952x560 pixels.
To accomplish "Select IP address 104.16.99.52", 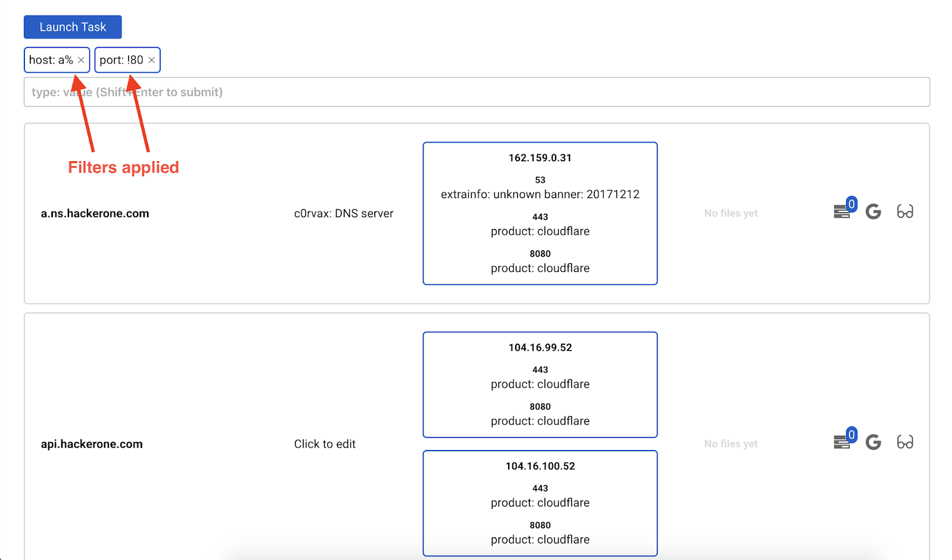I will point(540,348).
